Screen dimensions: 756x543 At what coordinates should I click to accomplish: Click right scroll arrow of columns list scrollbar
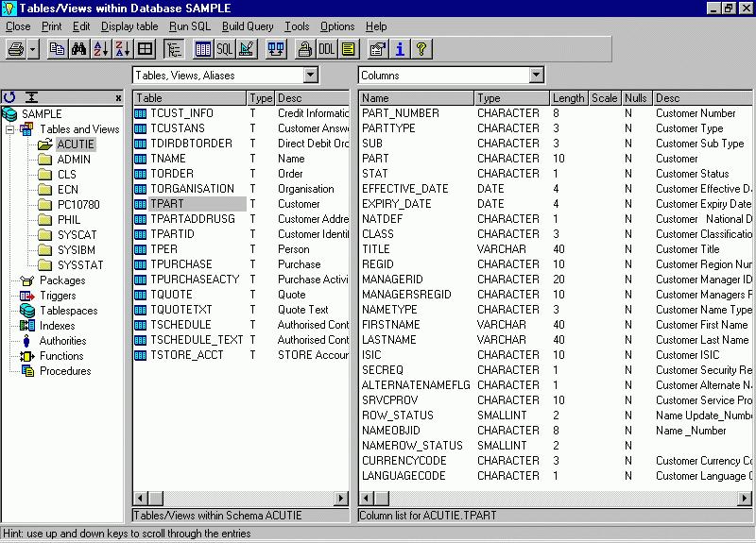click(x=745, y=499)
